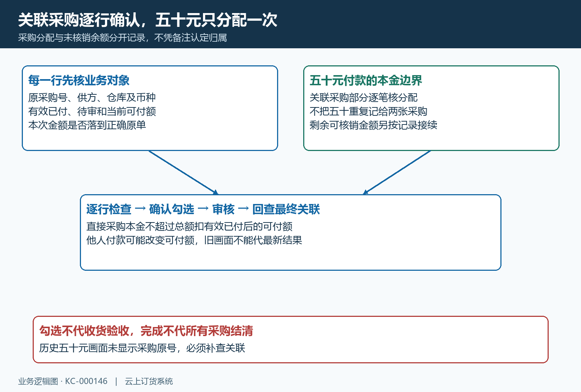Click heading 五十元付款的本金边界
Screen dimensions: 581x392
[x=366, y=80]
